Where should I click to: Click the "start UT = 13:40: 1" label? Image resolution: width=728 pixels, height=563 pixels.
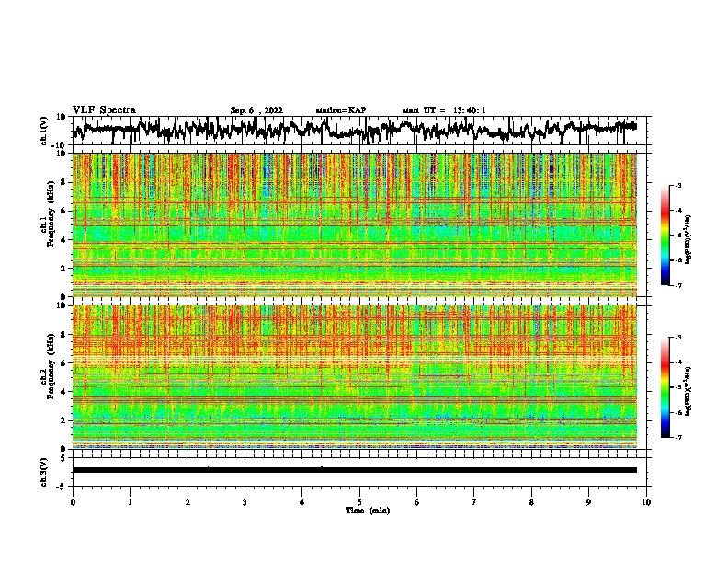[444, 110]
